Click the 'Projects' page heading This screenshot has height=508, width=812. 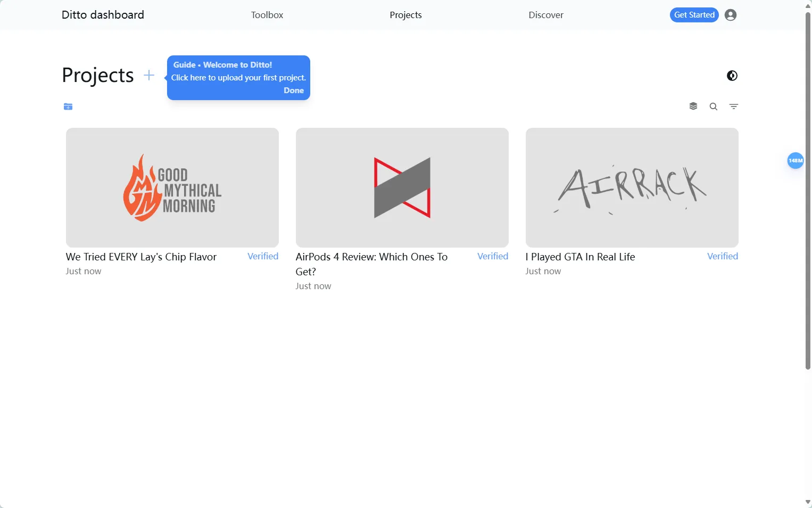98,76
